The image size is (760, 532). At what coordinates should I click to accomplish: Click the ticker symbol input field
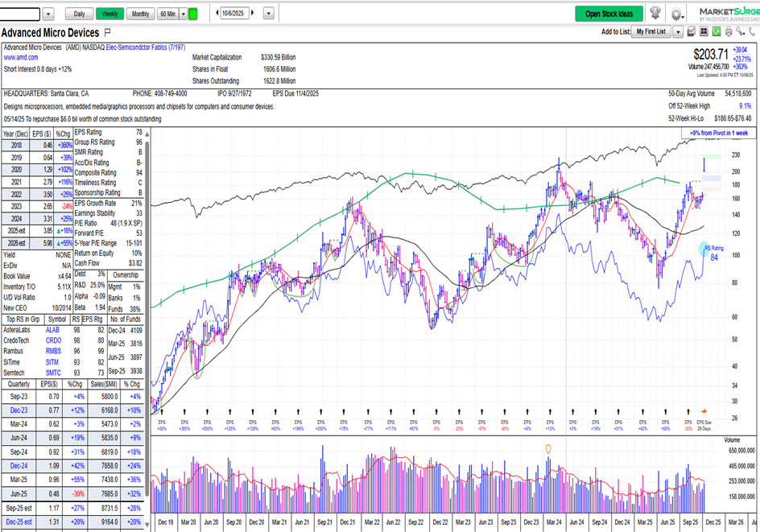pos(19,13)
